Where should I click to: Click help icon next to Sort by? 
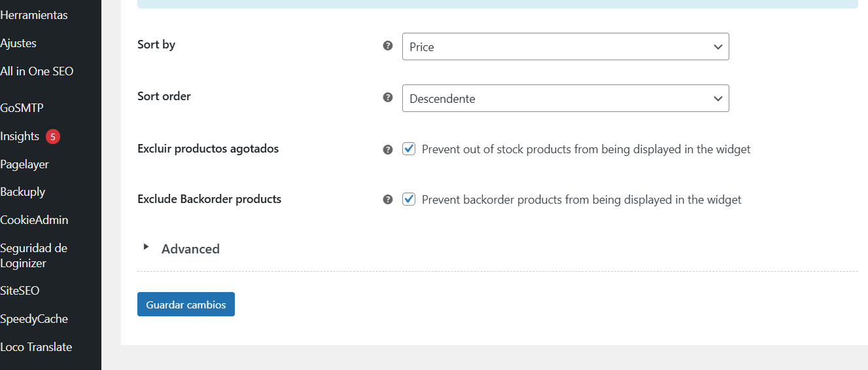(388, 46)
